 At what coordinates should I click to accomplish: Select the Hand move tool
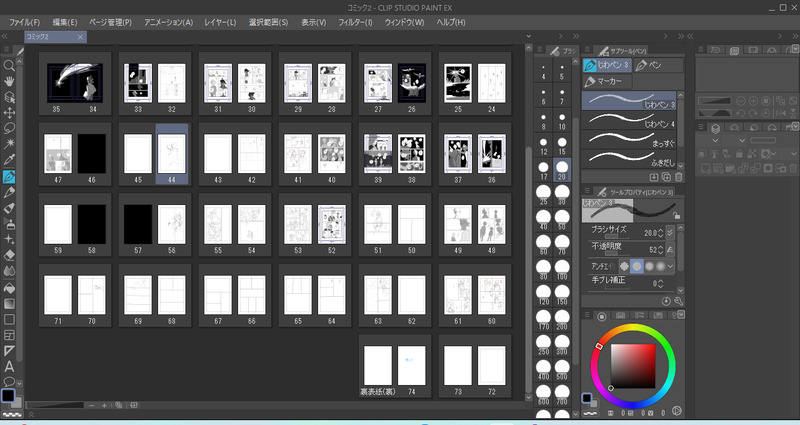[x=9, y=81]
